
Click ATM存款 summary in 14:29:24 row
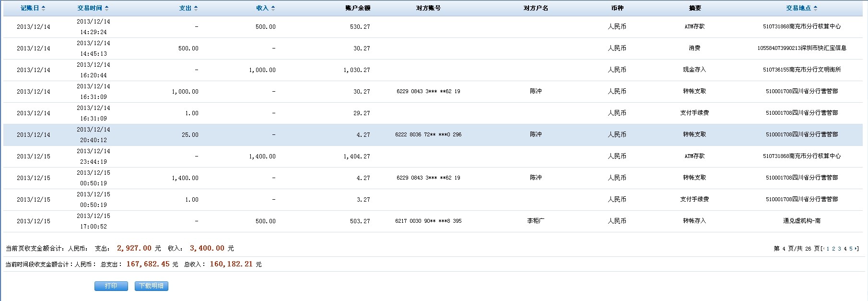point(694,26)
